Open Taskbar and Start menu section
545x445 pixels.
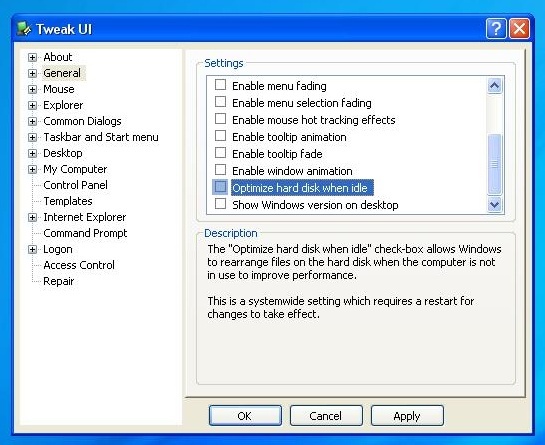101,137
